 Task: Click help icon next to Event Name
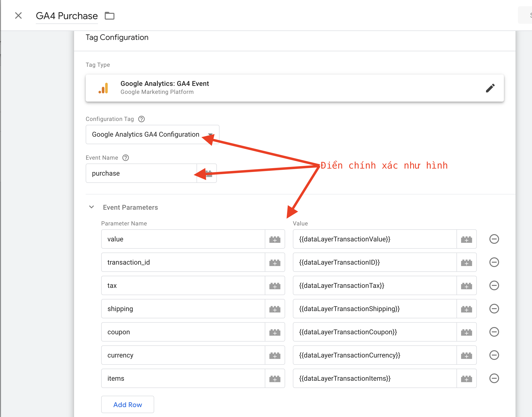click(126, 158)
